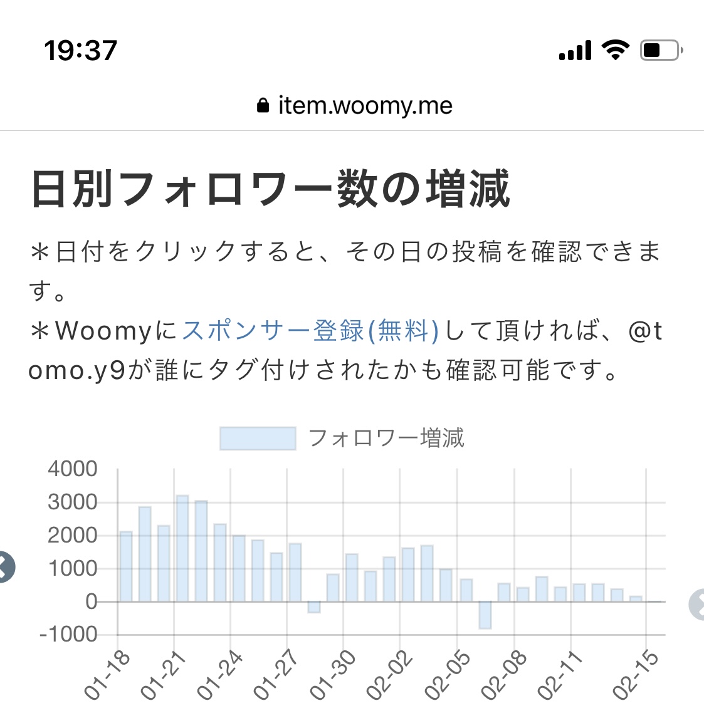Toggle the フォロワー増減 legend label
The height and width of the screenshot is (728, 704).
coord(386,438)
